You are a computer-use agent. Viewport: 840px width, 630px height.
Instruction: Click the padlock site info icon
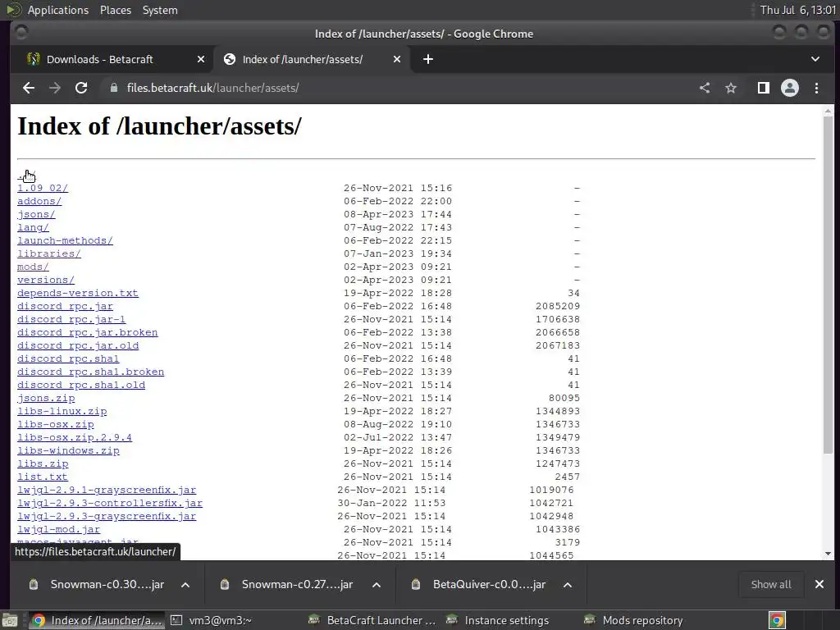pyautogui.click(x=113, y=88)
